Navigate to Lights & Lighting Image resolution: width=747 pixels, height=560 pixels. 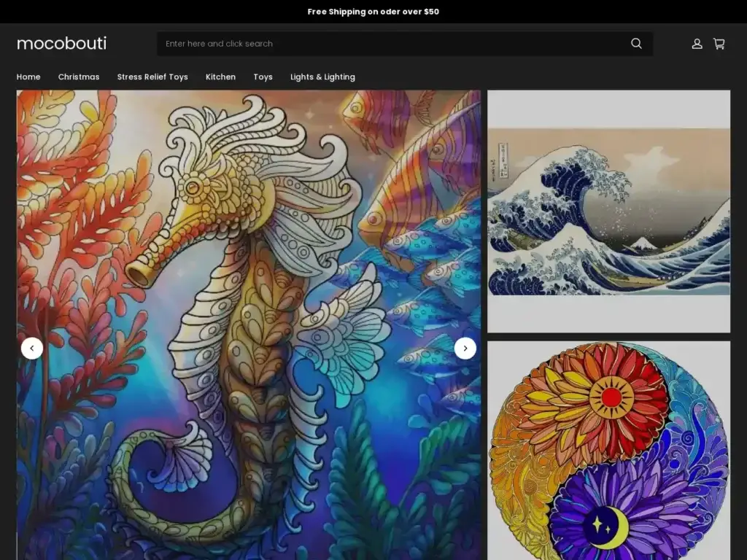point(322,77)
